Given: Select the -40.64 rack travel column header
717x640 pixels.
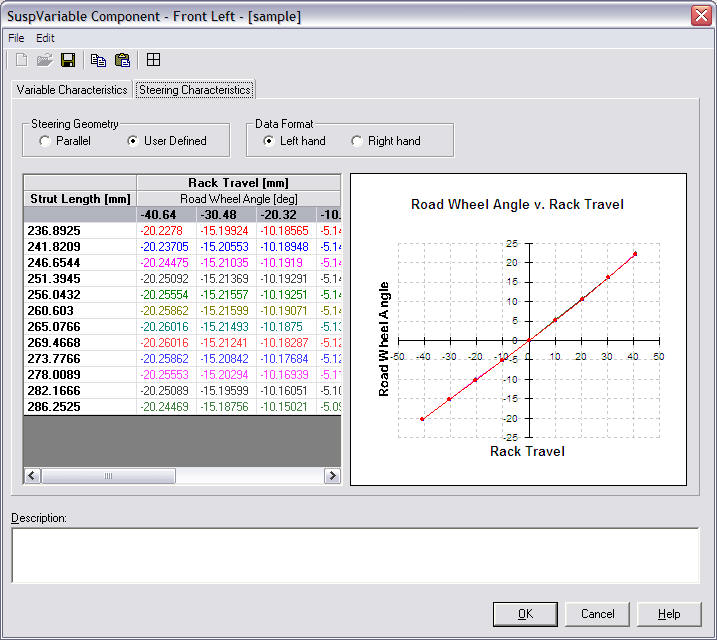Looking at the screenshot, I should click(x=166, y=214).
